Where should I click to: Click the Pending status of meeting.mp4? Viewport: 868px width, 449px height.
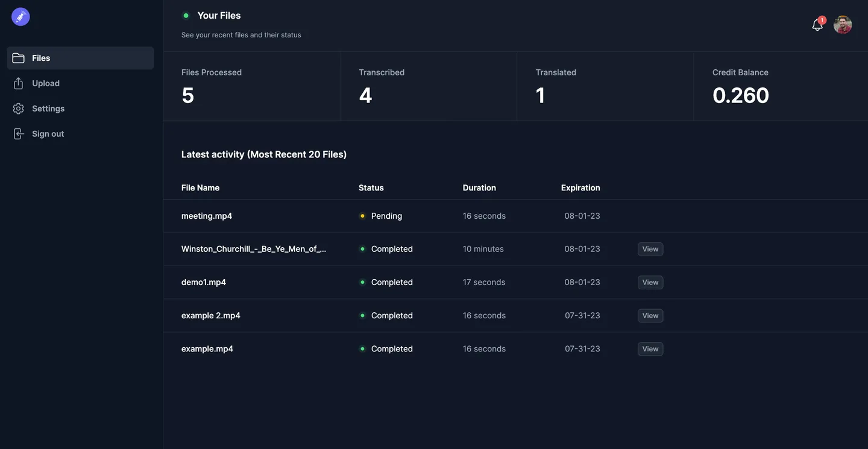(380, 216)
